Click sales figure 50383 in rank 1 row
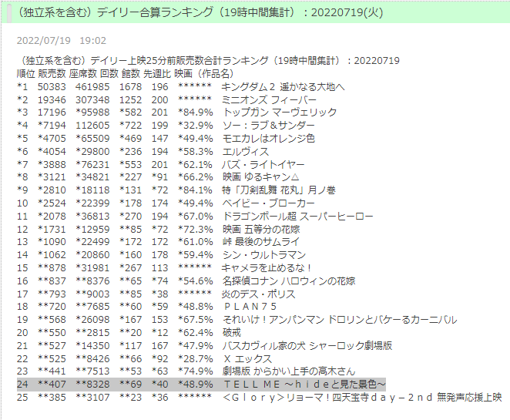The image size is (510, 420). 52,87
